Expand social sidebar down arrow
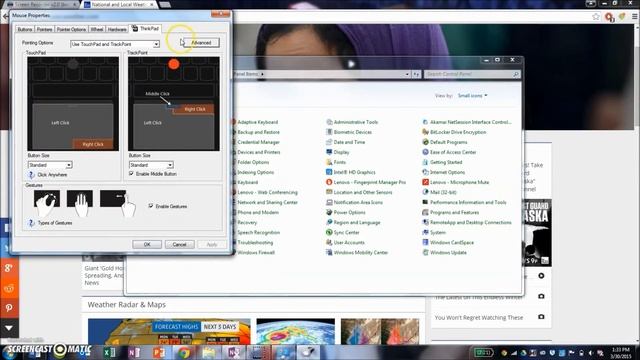640x360 pixels. [9, 328]
